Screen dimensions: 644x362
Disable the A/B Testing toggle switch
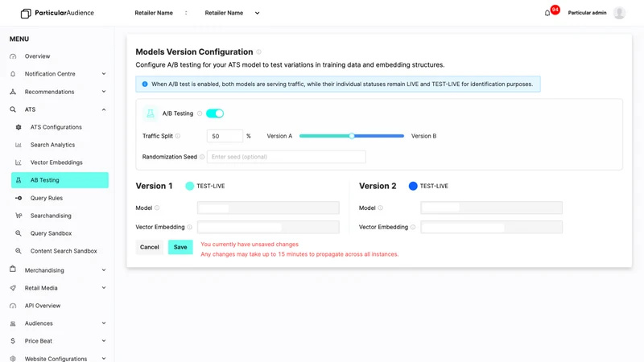[x=215, y=113]
